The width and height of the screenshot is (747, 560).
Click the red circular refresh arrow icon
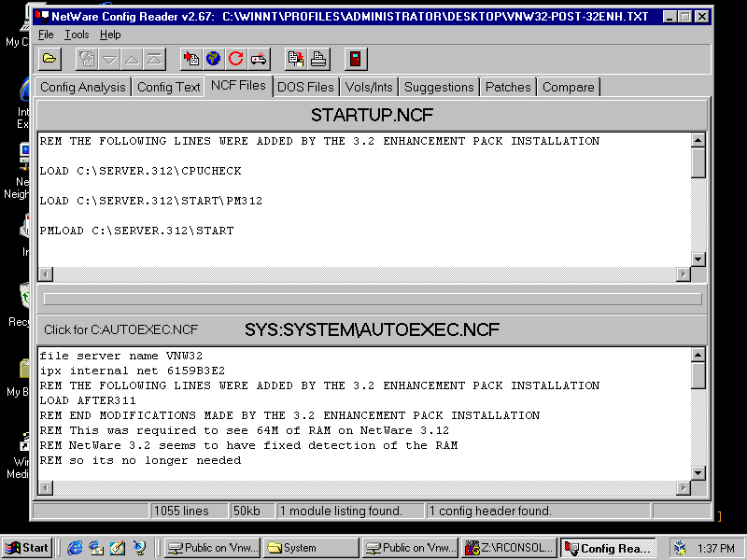pos(236,59)
